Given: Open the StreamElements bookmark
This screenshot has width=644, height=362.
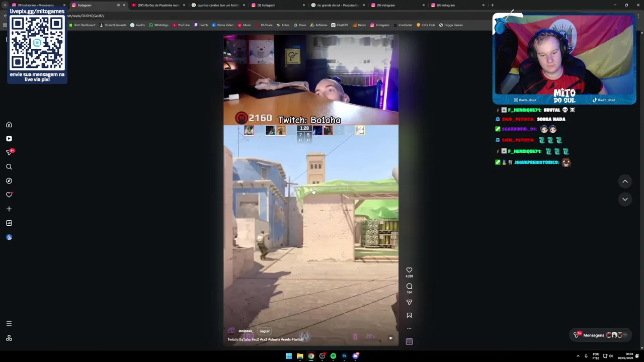Looking at the screenshot, I should 113,25.
